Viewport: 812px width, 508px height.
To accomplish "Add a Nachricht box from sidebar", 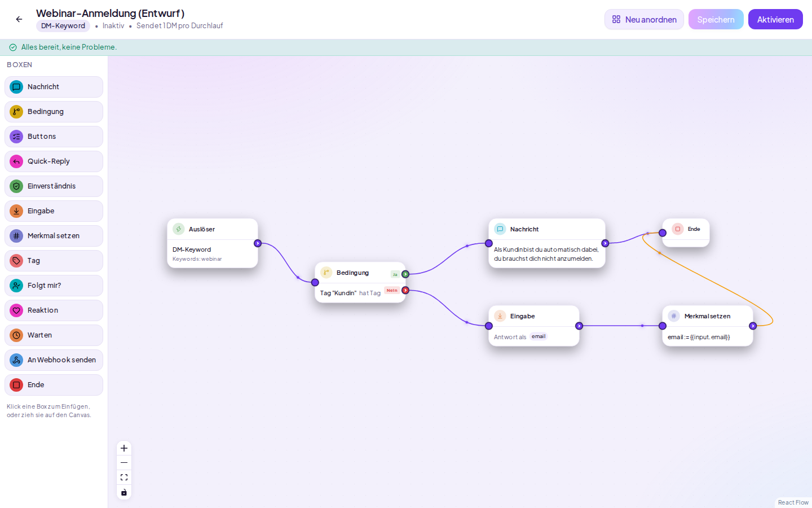I will (54, 87).
